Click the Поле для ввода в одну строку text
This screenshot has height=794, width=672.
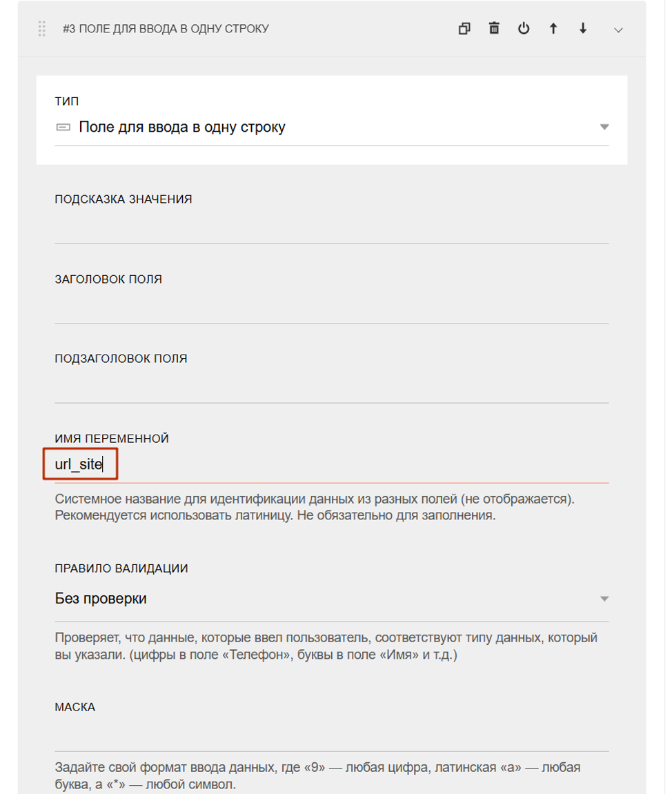(182, 127)
